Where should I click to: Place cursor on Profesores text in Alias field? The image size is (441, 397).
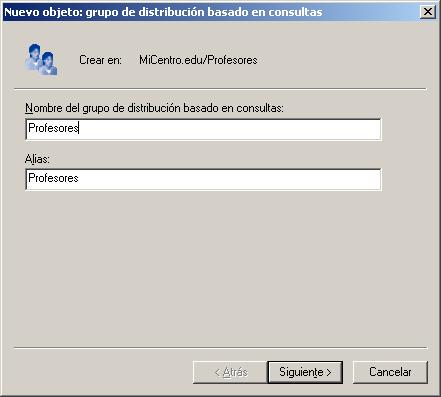(53, 178)
